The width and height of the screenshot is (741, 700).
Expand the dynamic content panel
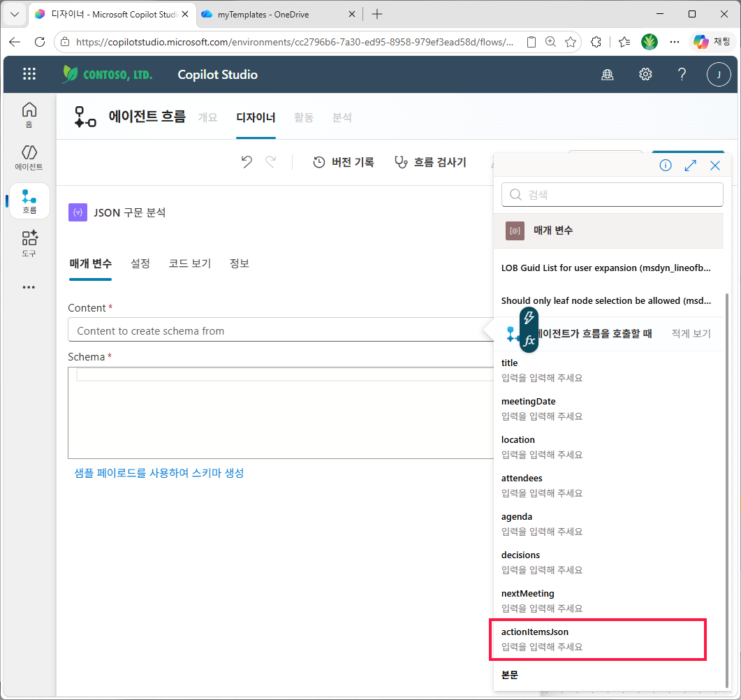click(x=691, y=166)
